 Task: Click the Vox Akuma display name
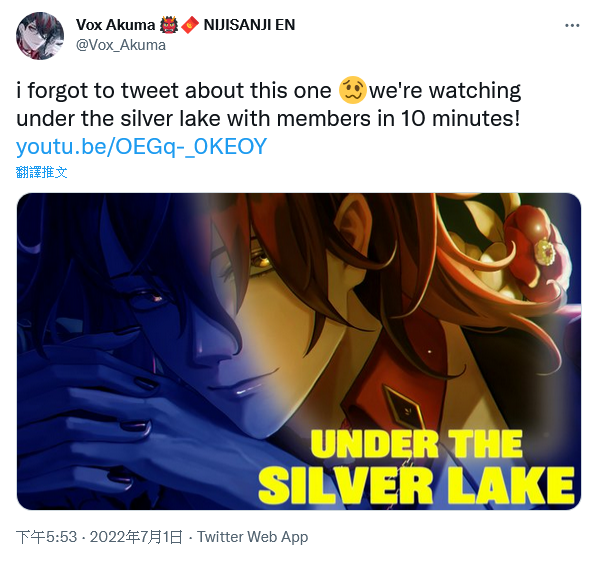(115, 25)
